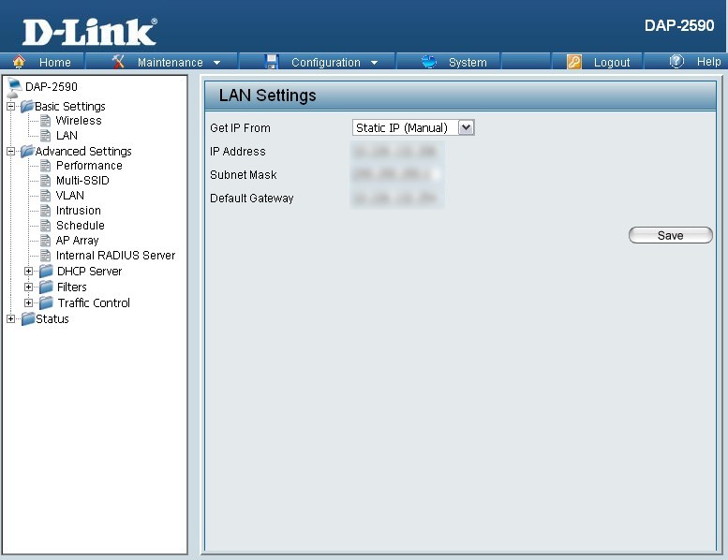The image size is (728, 560).
Task: Click the Filters folder icon
Action: (46, 287)
